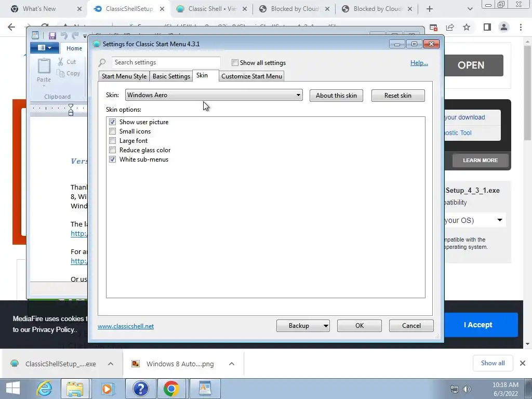This screenshot has width=532, height=399.
Task: Click the Reset skin button
Action: [x=398, y=96]
